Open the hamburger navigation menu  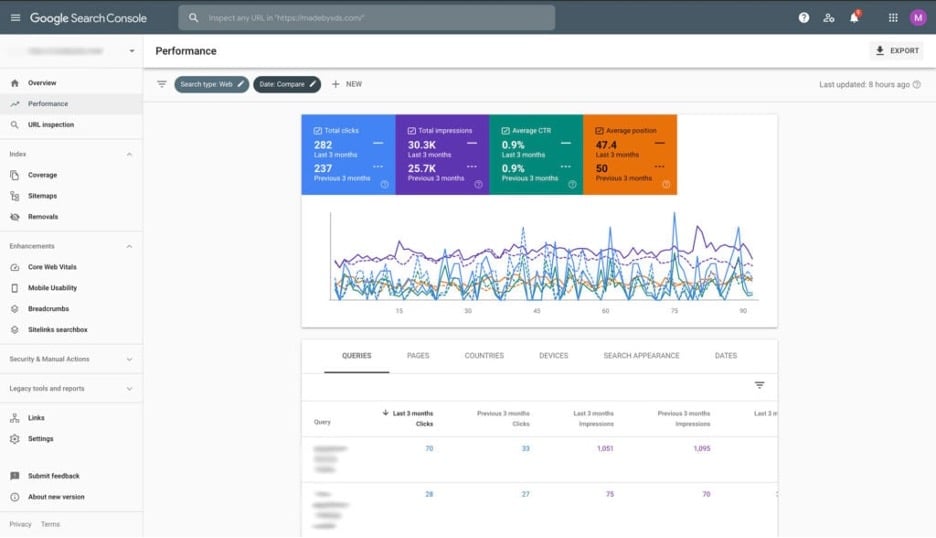click(16, 18)
